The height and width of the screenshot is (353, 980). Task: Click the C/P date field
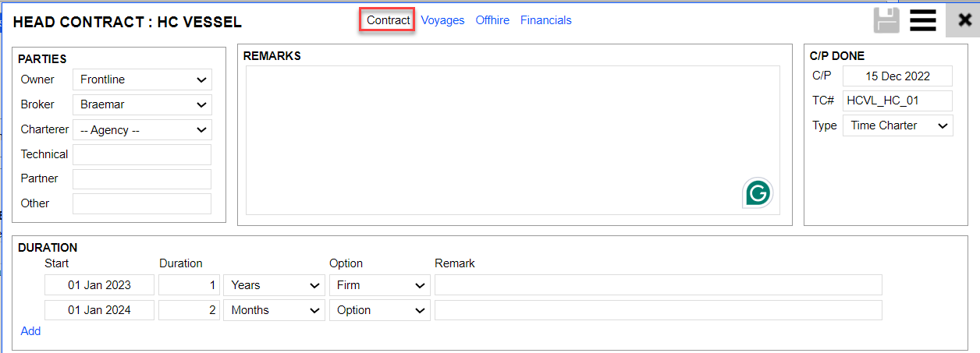(x=897, y=76)
